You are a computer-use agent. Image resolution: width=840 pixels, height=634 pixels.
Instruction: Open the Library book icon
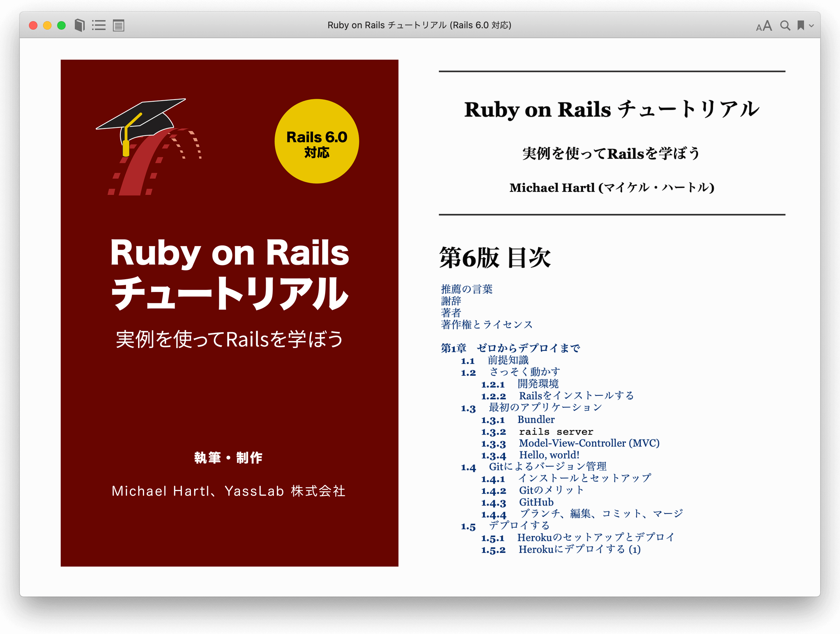point(79,25)
